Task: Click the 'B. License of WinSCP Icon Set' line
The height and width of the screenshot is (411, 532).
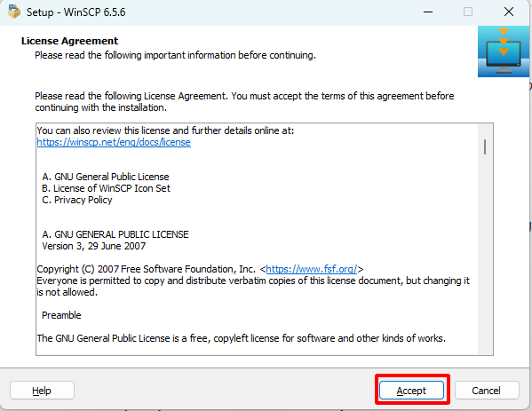Action: [106, 188]
